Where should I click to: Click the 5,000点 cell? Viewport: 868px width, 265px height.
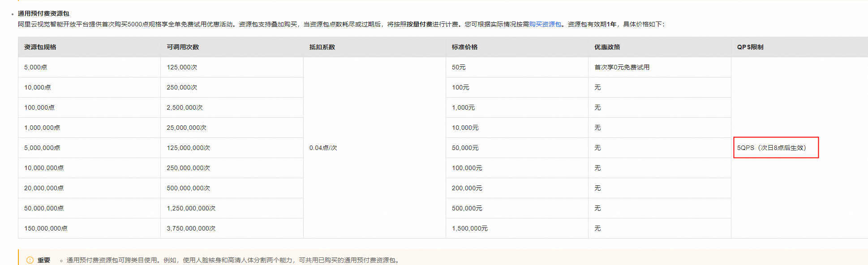coord(89,67)
